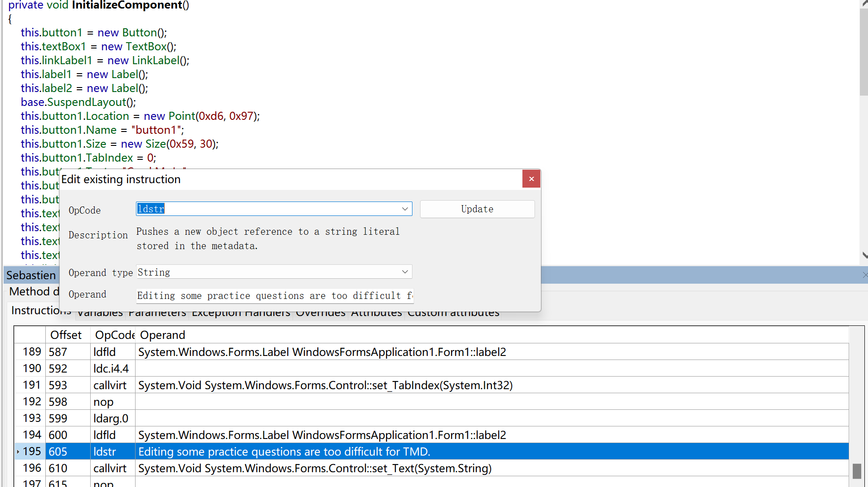This screenshot has height=487, width=868.
Task: Select row 194 ldfld at offset 600
Action: click(432, 435)
